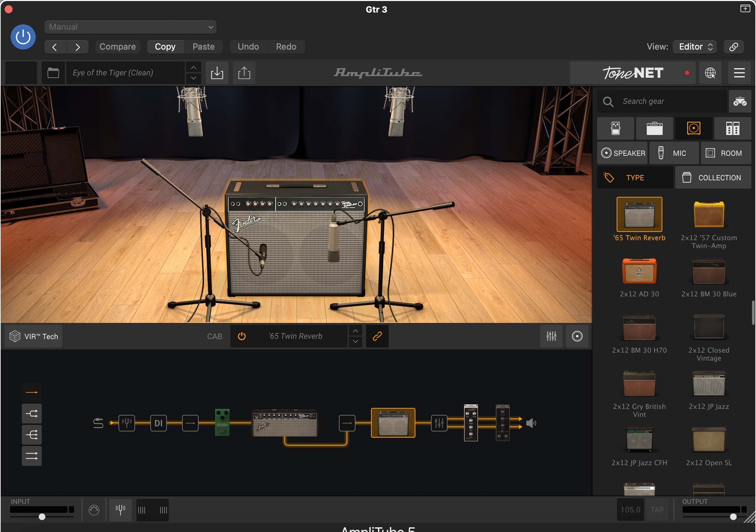Click the DI block in signal chain
756x532 pixels.
click(x=159, y=423)
